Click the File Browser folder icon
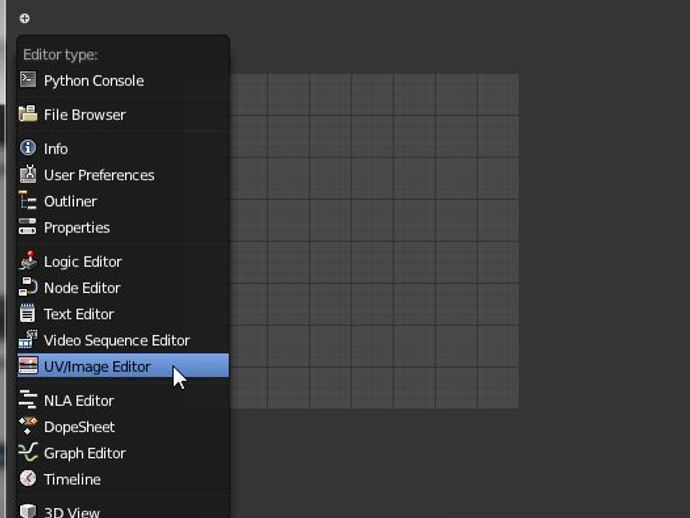690x518 pixels. pyautogui.click(x=28, y=114)
